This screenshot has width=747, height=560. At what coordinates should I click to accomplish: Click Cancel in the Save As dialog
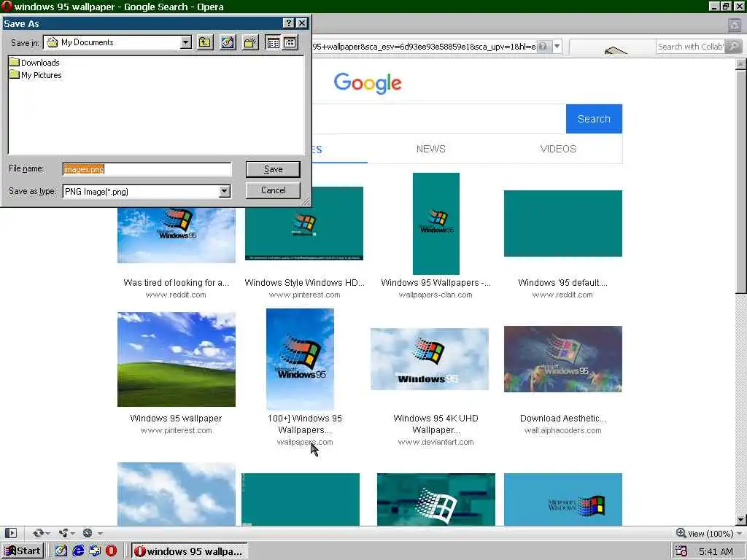tap(273, 190)
